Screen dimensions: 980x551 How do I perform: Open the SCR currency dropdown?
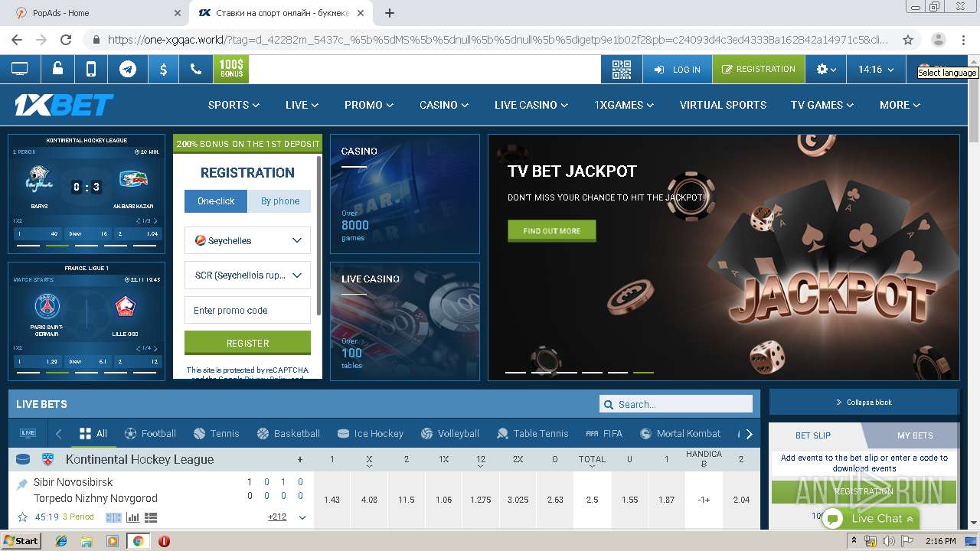(247, 275)
